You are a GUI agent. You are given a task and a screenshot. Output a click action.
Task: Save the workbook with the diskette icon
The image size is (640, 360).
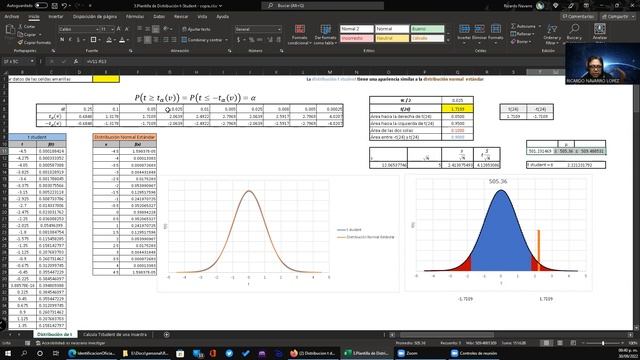click(55, 6)
